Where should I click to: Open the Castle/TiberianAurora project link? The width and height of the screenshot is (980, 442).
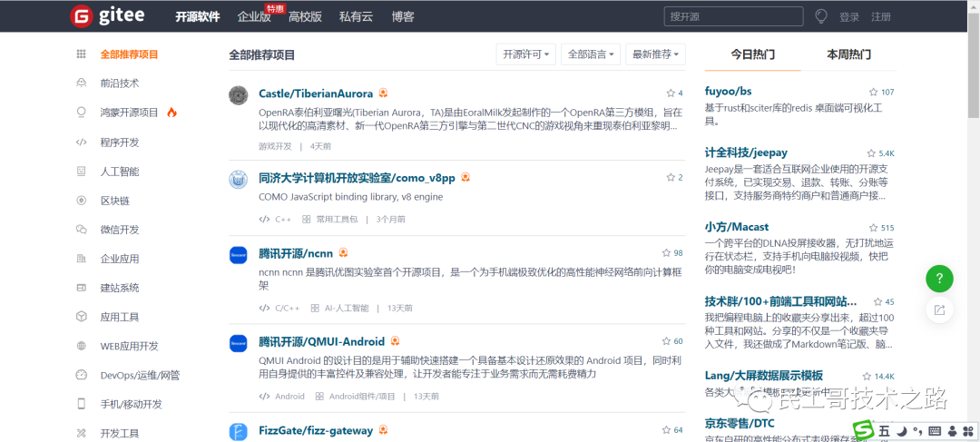(x=316, y=93)
